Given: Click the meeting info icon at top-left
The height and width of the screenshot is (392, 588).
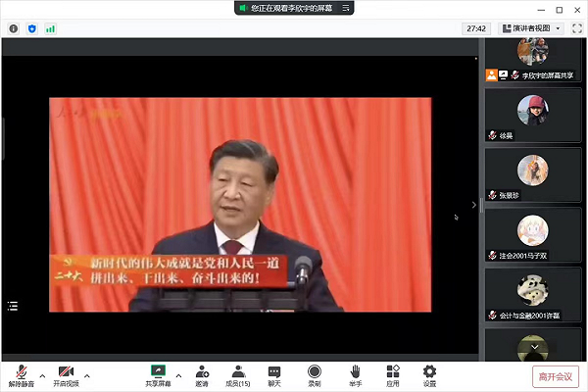Looking at the screenshot, I should pos(13,28).
